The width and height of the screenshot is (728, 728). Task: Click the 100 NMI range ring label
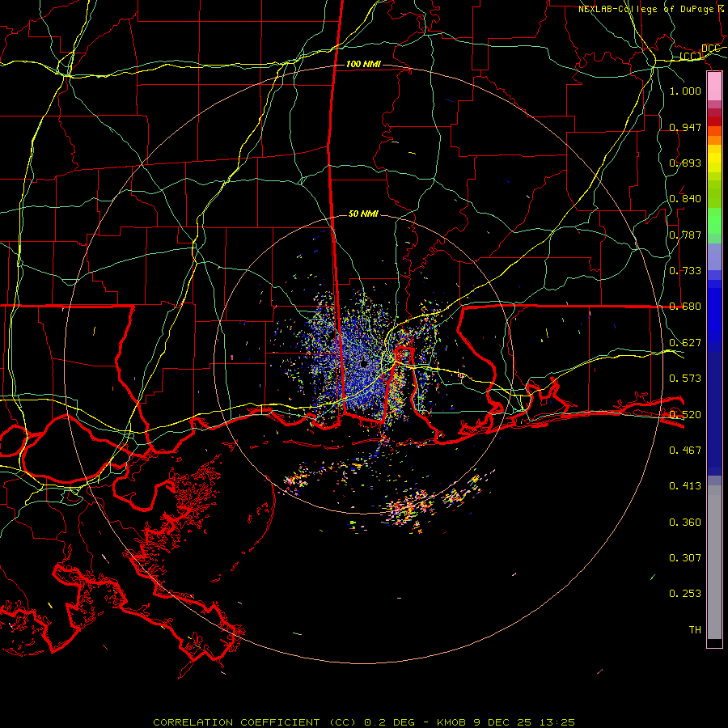coord(363,64)
